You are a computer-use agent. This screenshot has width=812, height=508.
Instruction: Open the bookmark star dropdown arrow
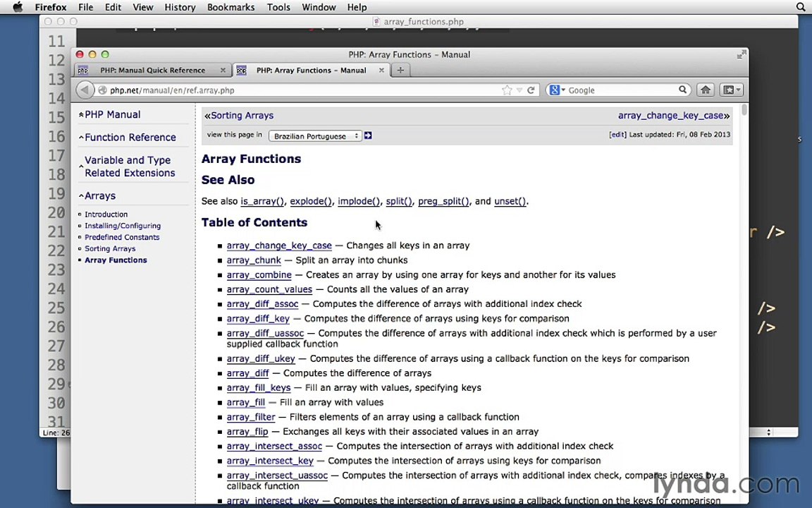(x=519, y=90)
